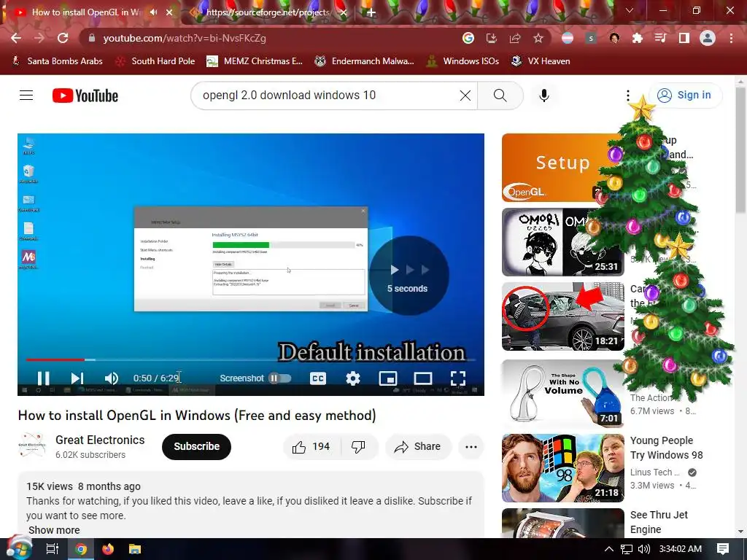Image resolution: width=747 pixels, height=560 pixels.
Task: Open the notification center icon
Action: (x=723, y=549)
